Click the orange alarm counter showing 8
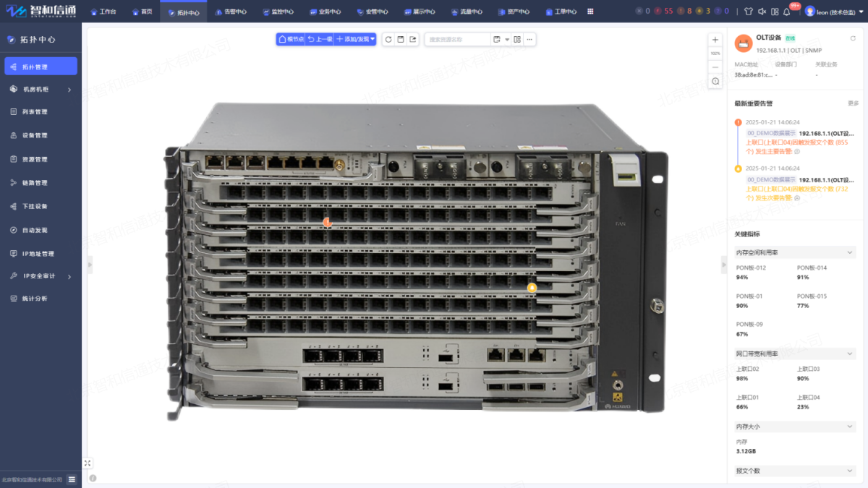 click(684, 12)
